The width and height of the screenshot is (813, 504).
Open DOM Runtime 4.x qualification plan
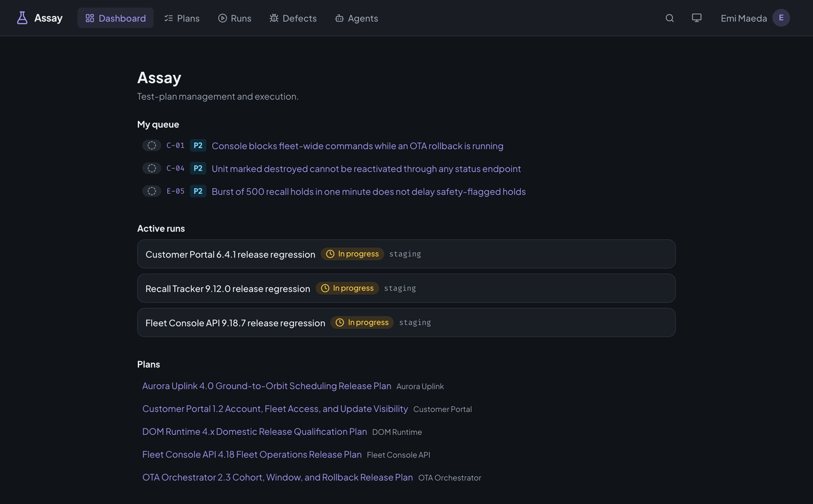coord(255,432)
